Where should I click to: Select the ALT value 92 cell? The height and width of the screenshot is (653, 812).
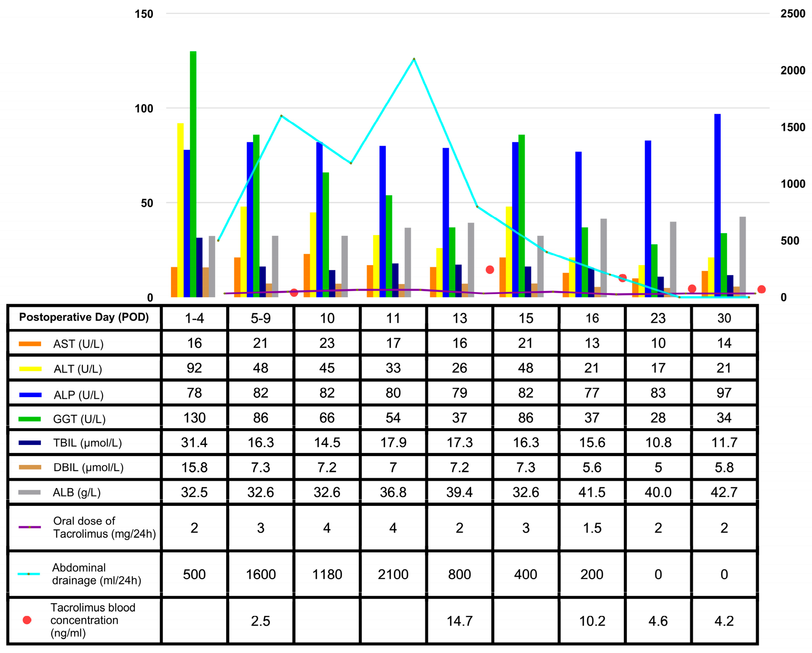tap(194, 368)
